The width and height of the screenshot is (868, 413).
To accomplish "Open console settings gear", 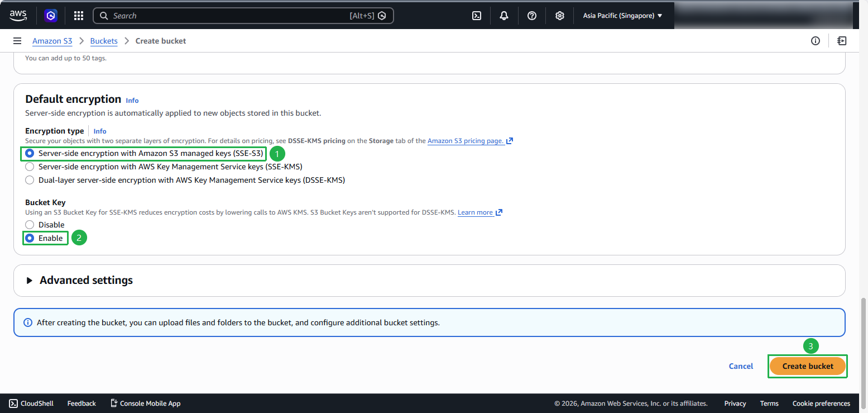I will pyautogui.click(x=560, y=16).
